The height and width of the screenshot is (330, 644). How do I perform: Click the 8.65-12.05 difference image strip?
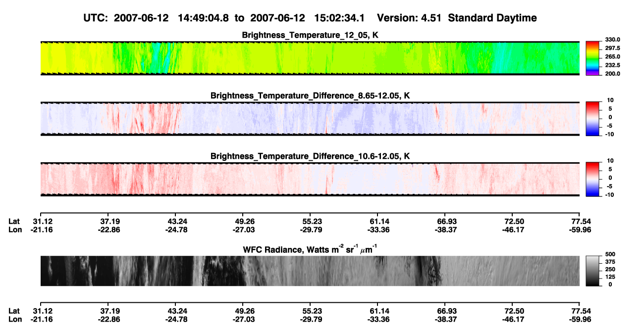click(x=310, y=119)
